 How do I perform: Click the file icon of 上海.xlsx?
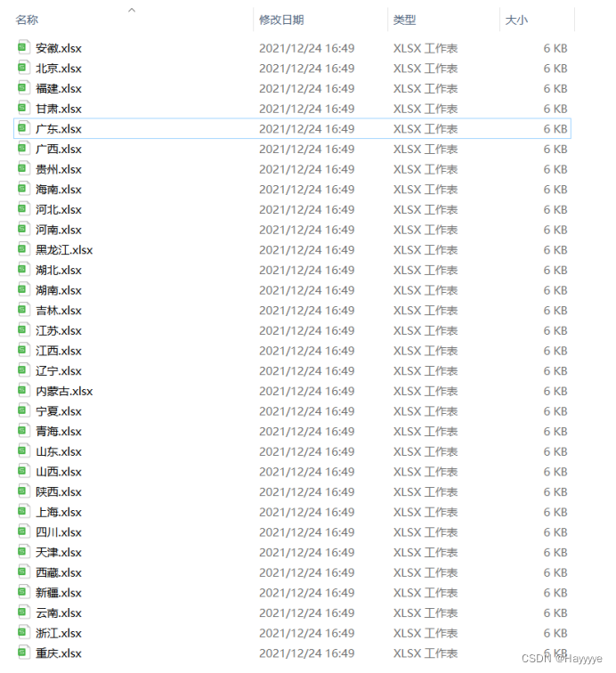(x=24, y=511)
